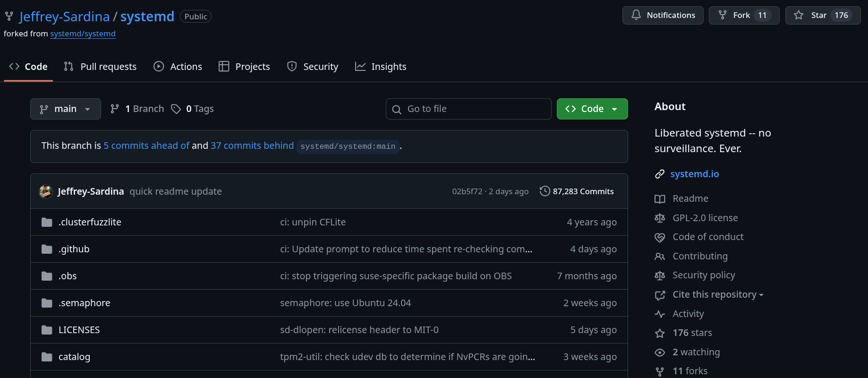
Task: Click the catalog folder icon
Action: tap(47, 357)
